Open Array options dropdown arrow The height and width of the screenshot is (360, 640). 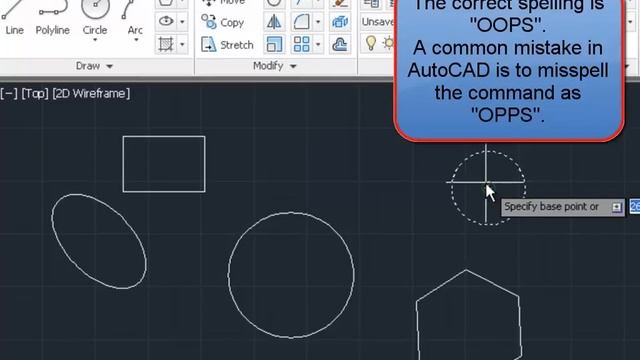pyautogui.click(x=318, y=44)
